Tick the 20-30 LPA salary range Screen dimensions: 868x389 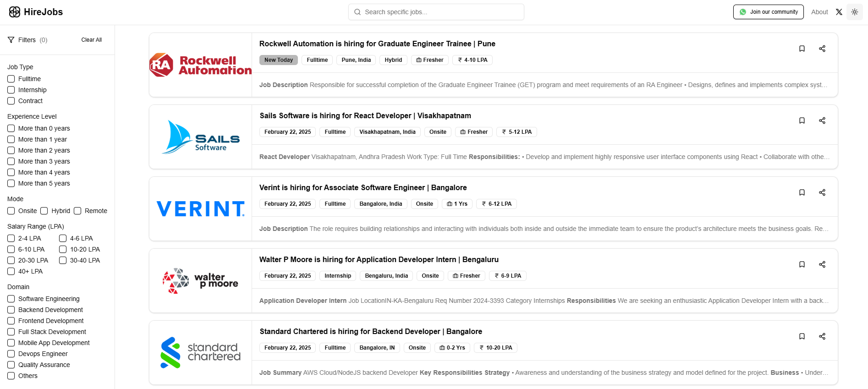click(x=11, y=260)
